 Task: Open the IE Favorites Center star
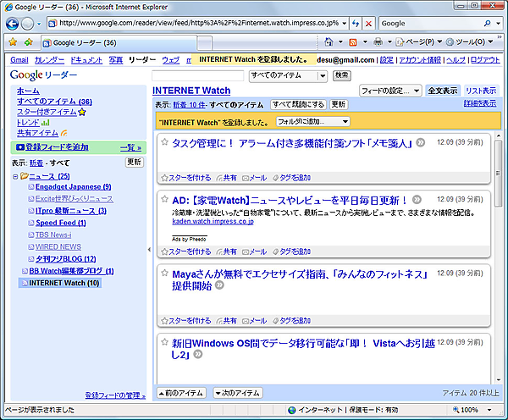point(12,41)
